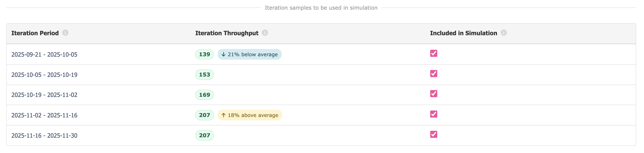Click the Included in Simulation column header
This screenshot has height=153, width=644.
(463, 33)
